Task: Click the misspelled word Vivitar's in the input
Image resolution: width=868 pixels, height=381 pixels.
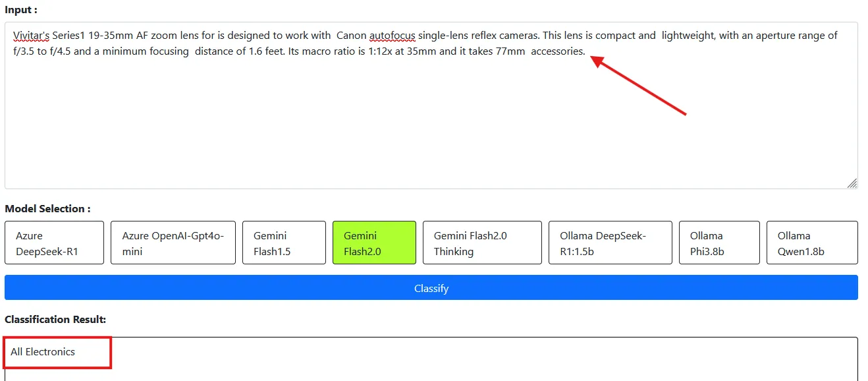Action: pos(32,36)
